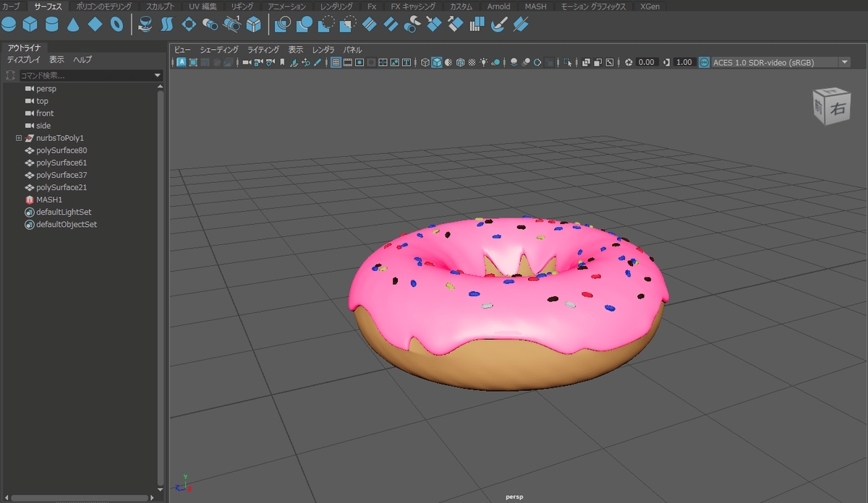Switch to the Arnold menu set tab
The width and height of the screenshot is (868, 503).
pos(498,6)
